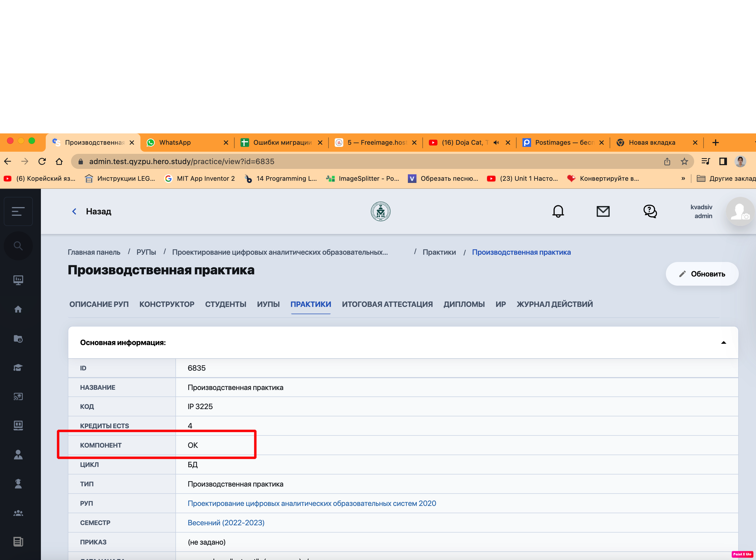Switch to the ИР tab
756x560 pixels.
point(500,304)
